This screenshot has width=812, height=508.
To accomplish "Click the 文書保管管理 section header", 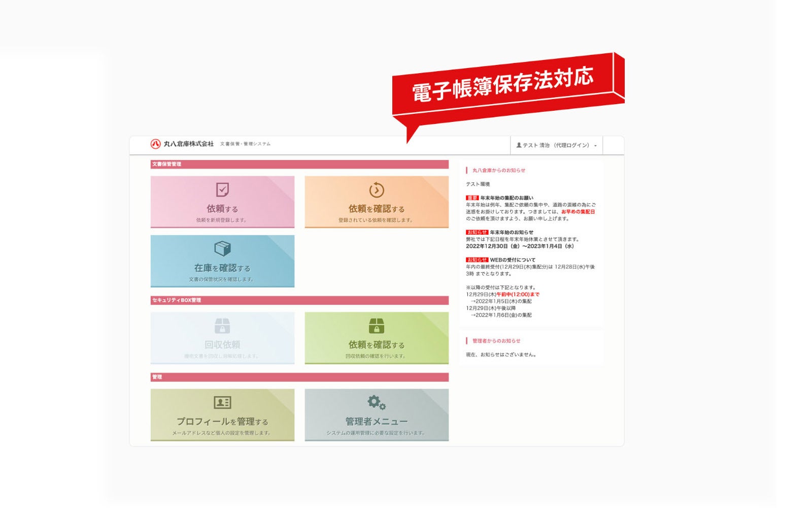I will click(167, 164).
